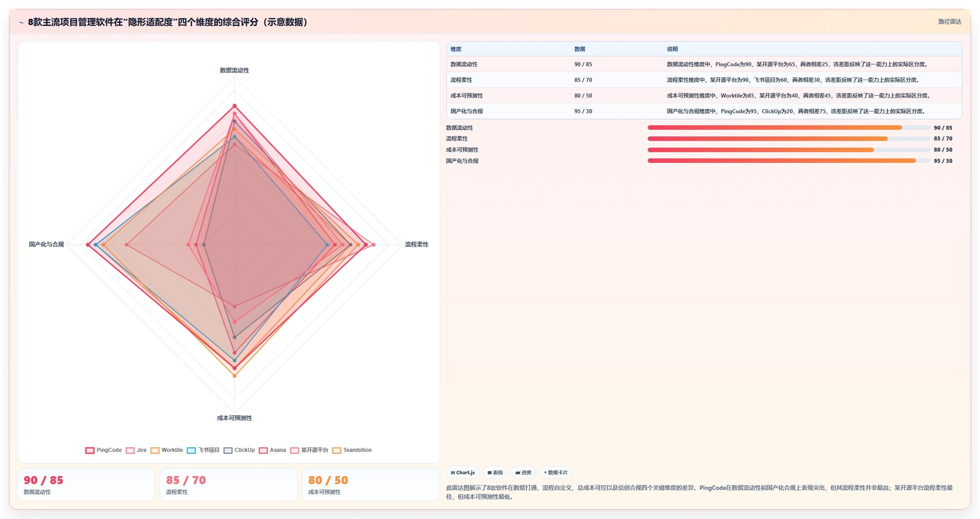
Task: Click the 国产化与合规 progress bar
Action: tap(789, 161)
